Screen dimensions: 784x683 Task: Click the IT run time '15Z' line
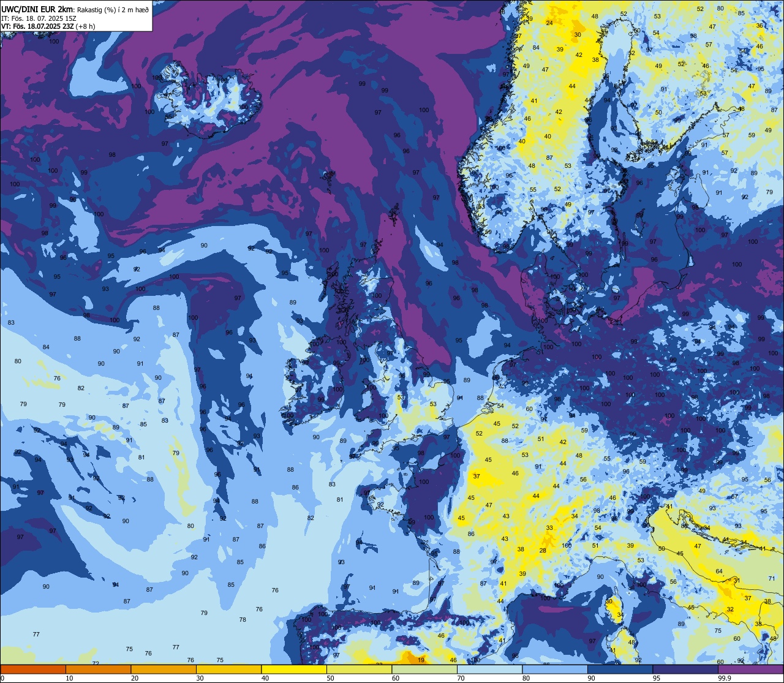click(39, 18)
